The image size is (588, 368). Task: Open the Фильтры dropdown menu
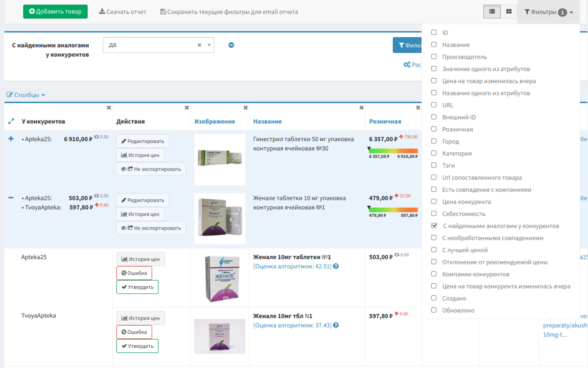pos(548,12)
